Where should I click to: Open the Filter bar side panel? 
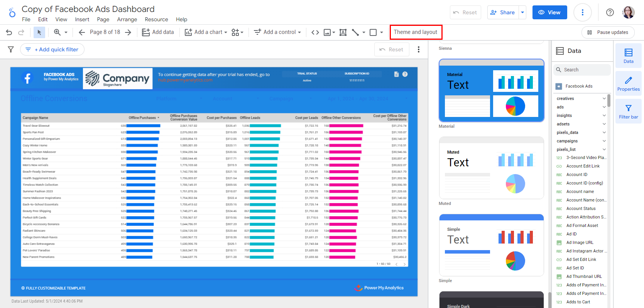pyautogui.click(x=628, y=112)
